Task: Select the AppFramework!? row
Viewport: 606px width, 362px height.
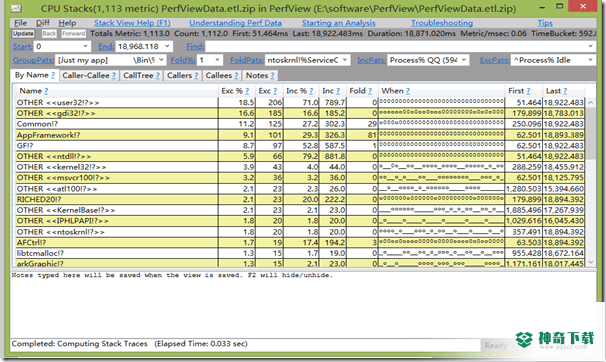Action: click(300, 135)
